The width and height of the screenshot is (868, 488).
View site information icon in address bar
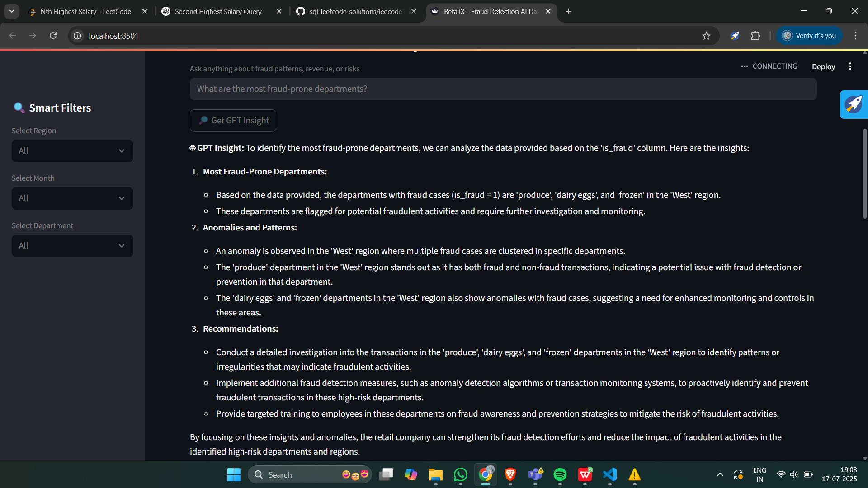click(x=78, y=36)
